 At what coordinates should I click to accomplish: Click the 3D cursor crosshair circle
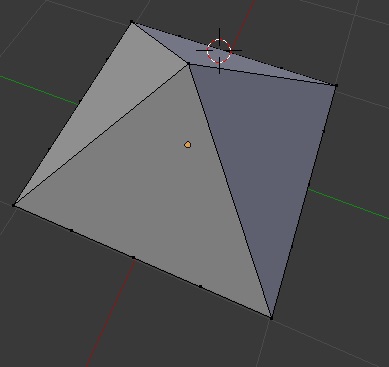219,51
